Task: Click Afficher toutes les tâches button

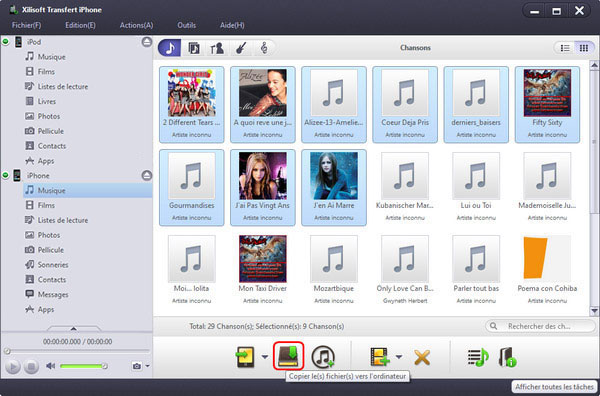Action: point(554,387)
